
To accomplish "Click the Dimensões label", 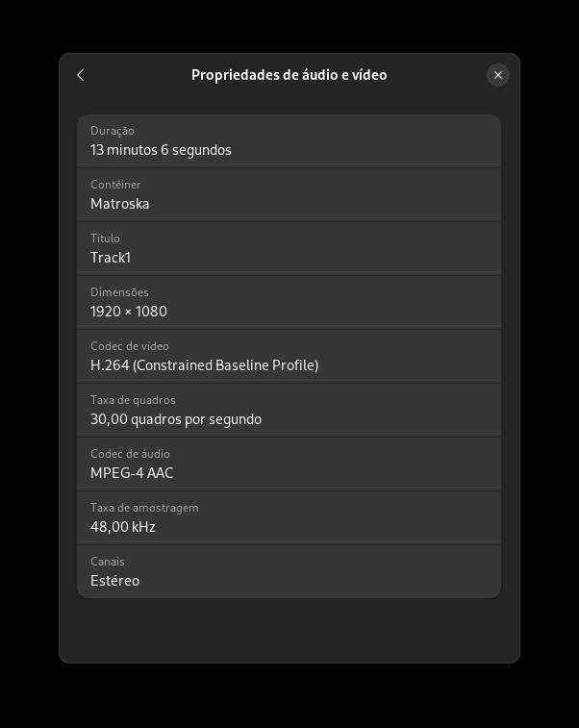I will (x=119, y=292).
